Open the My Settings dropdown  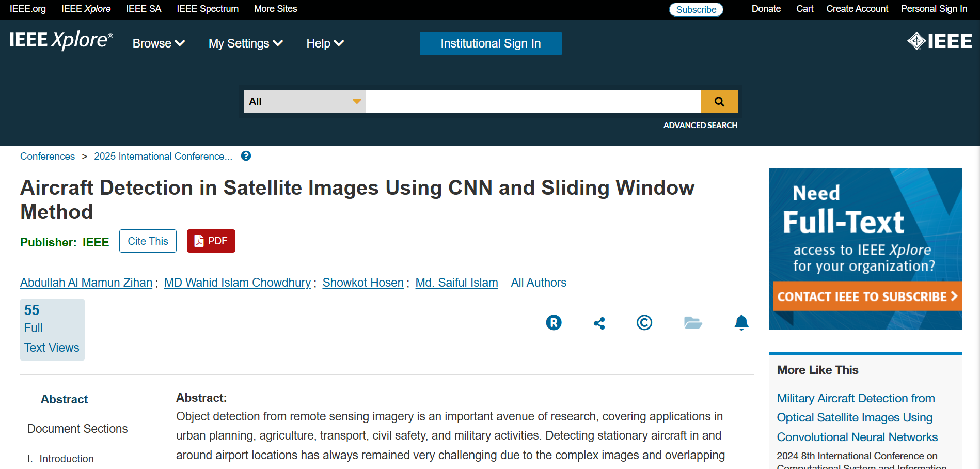click(x=245, y=43)
